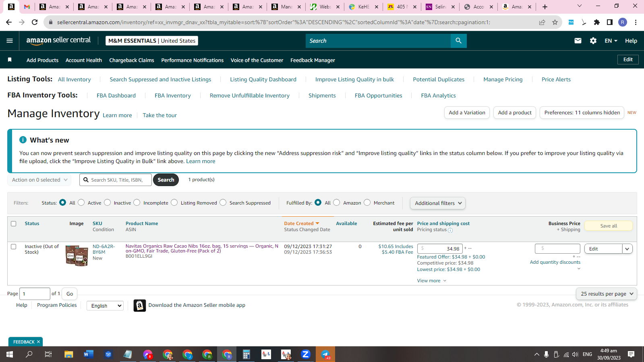The image size is (644, 362).
Task: Open Performance Notifications menu item
Action: tap(193, 60)
